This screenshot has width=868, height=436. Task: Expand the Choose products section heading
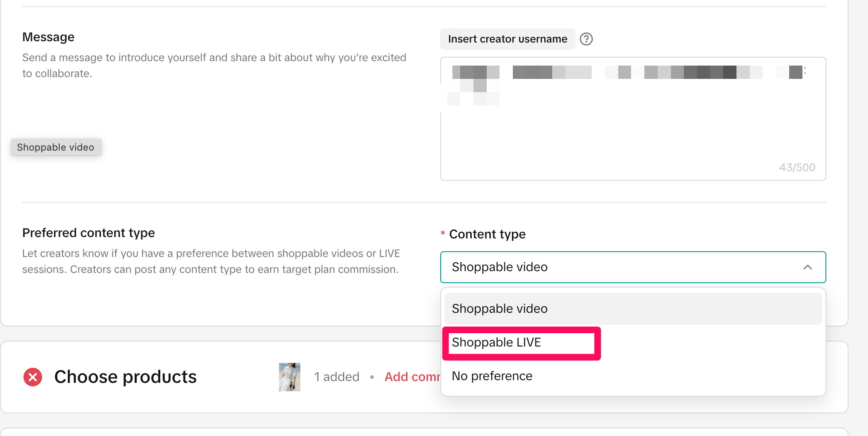coord(125,377)
